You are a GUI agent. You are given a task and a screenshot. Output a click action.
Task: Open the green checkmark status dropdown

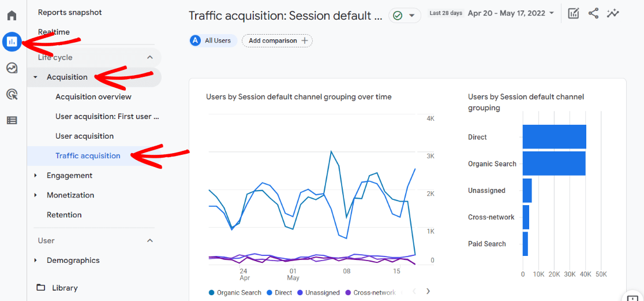point(405,16)
